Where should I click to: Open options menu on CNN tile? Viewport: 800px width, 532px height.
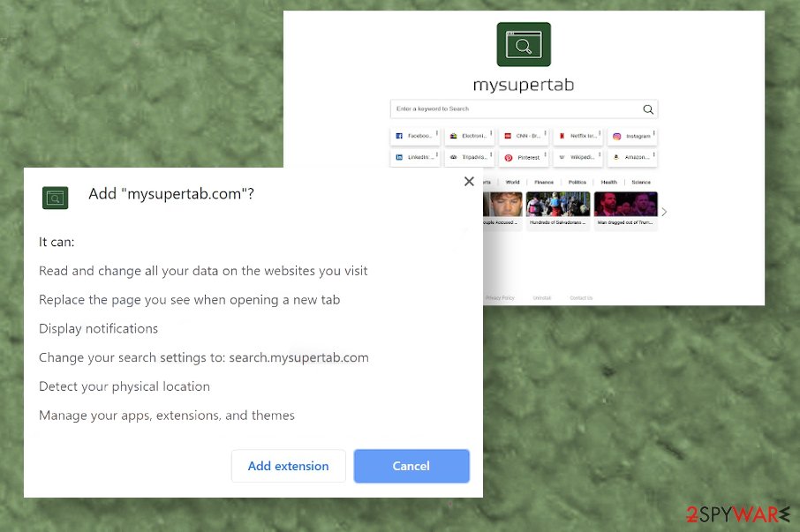coord(545,133)
